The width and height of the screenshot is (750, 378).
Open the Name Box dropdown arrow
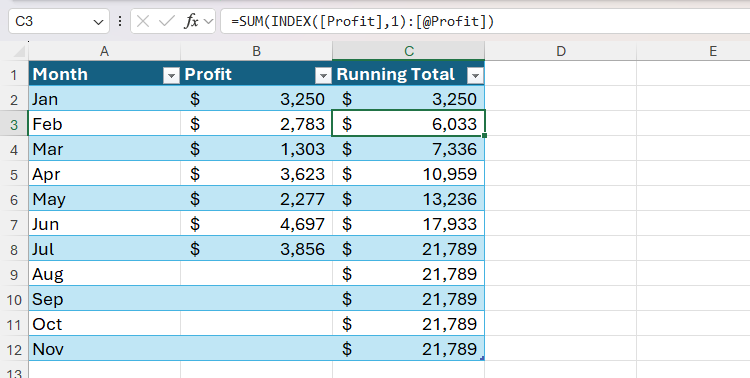tap(99, 22)
